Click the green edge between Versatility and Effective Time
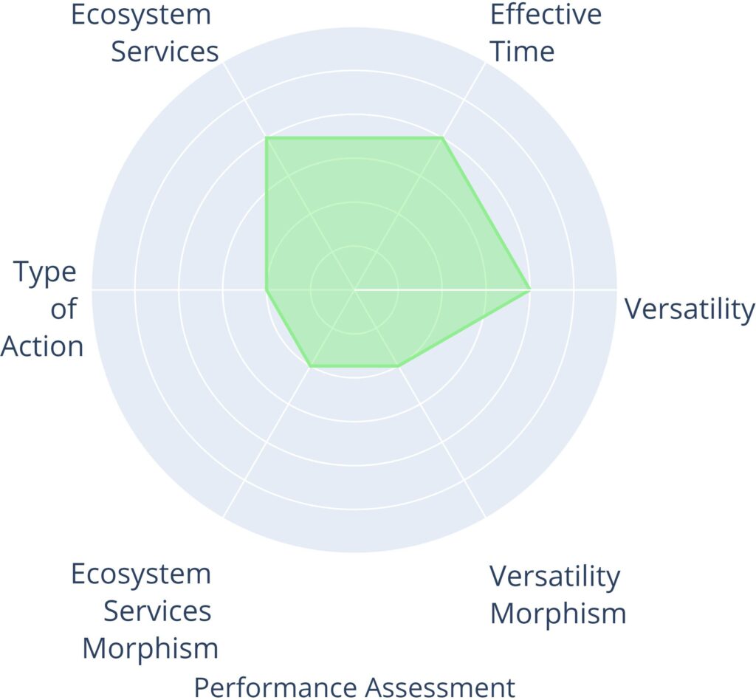 pyautogui.click(x=486, y=214)
